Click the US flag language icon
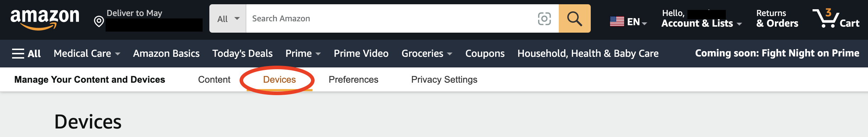Image resolution: width=868 pixels, height=137 pixels. click(617, 22)
